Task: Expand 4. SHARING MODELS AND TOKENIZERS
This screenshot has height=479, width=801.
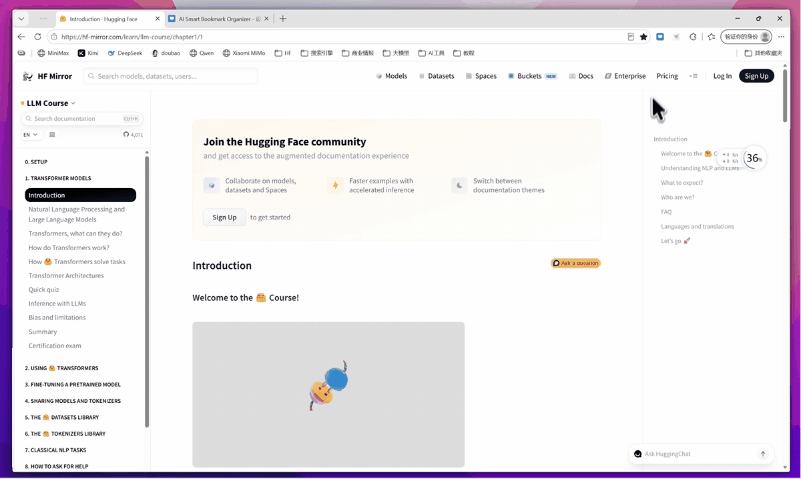Action: click(x=73, y=401)
